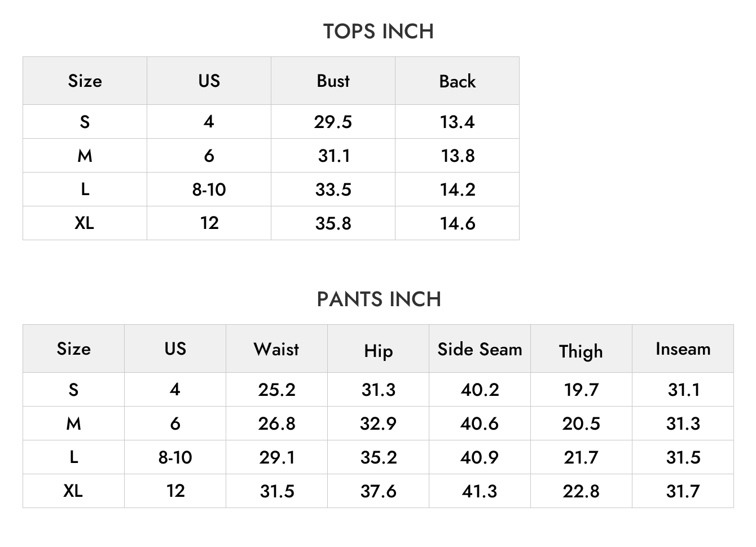Image resolution: width=756 pixels, height=547 pixels.
Task: Click back value 13.8 for size M
Action: pos(458,156)
